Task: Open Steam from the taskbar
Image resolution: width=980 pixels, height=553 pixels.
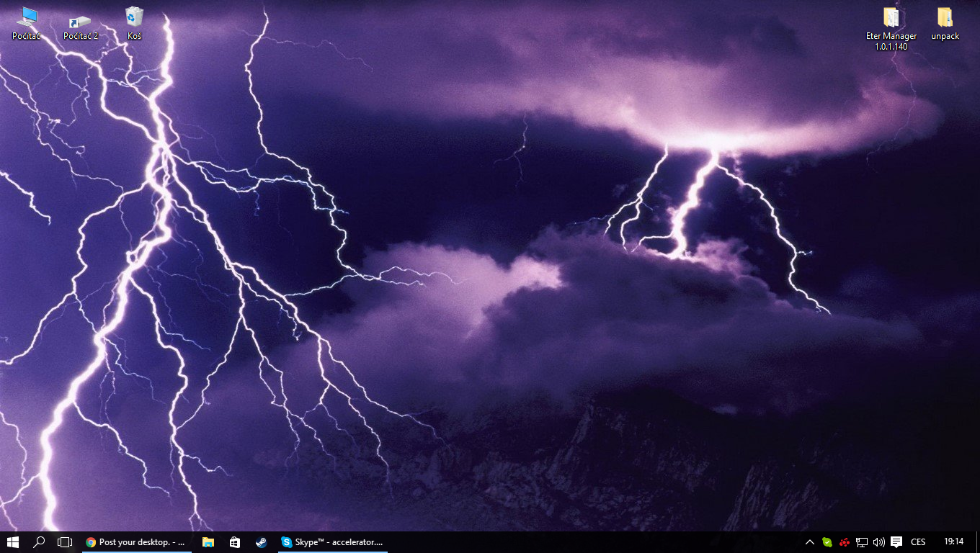Action: (261, 542)
